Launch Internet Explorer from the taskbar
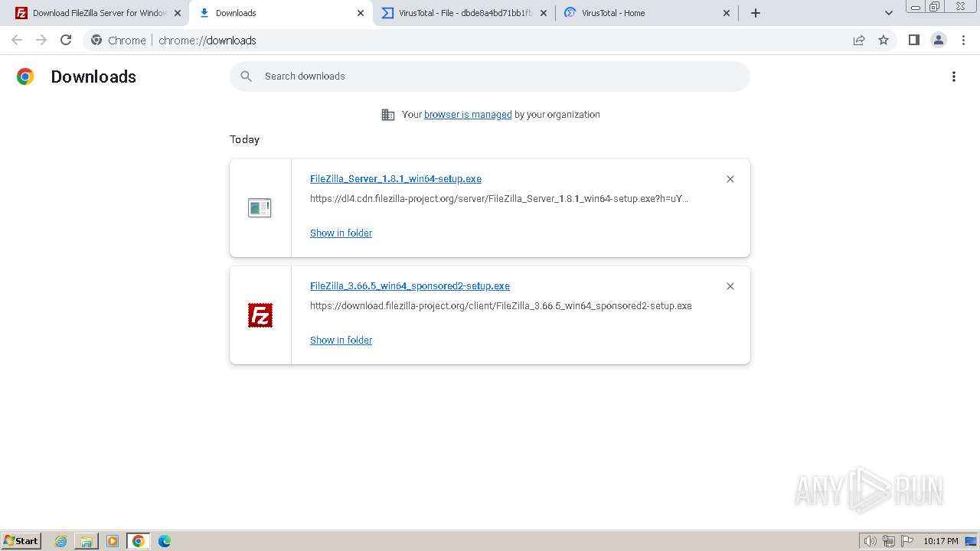Viewport: 980px width, 551px height. (61, 541)
